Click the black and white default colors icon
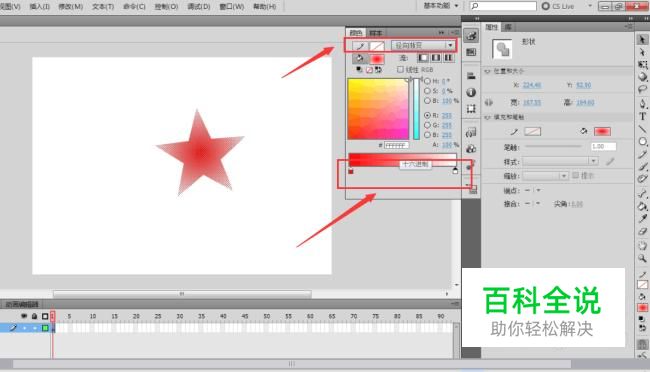 (x=359, y=70)
